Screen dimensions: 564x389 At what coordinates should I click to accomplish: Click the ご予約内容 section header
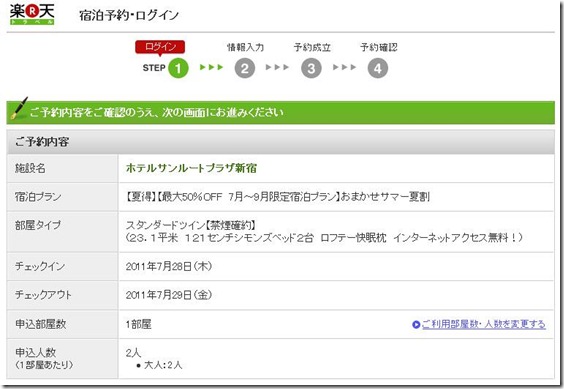pyautogui.click(x=281, y=142)
